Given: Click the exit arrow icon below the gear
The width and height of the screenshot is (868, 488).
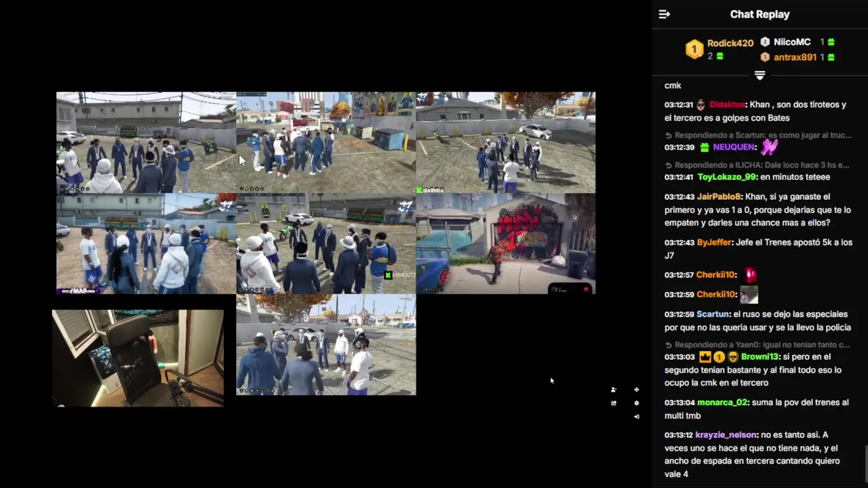Looking at the screenshot, I should tap(636, 416).
